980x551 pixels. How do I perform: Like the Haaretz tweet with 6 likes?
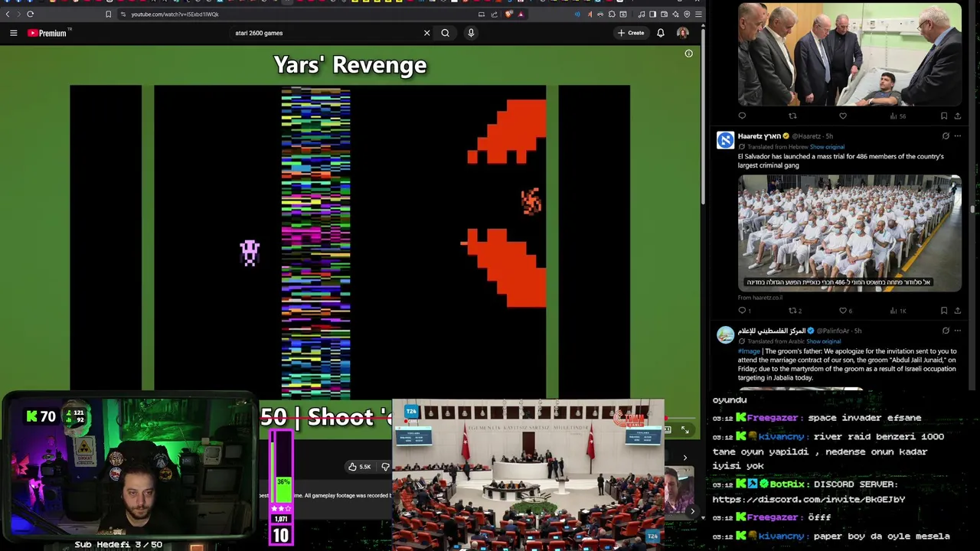[x=845, y=311]
